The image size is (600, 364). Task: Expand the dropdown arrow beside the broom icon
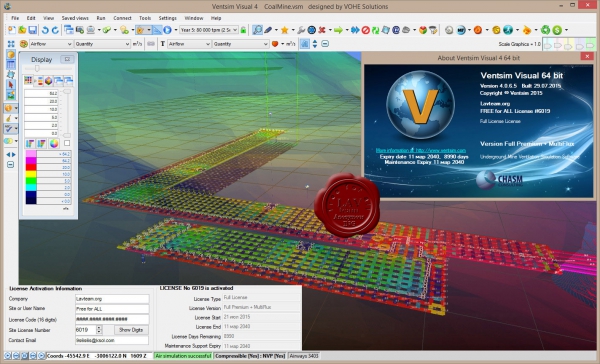[16, 119]
